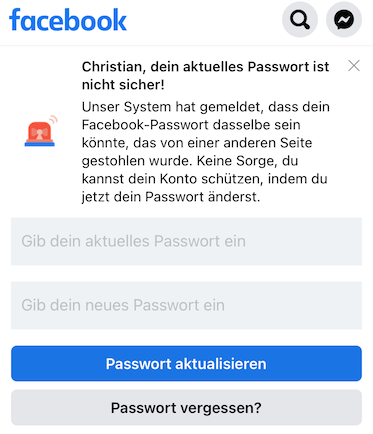Start password recovery via 'Passwort vergessen?'
The width and height of the screenshot is (373, 434).
pyautogui.click(x=186, y=408)
